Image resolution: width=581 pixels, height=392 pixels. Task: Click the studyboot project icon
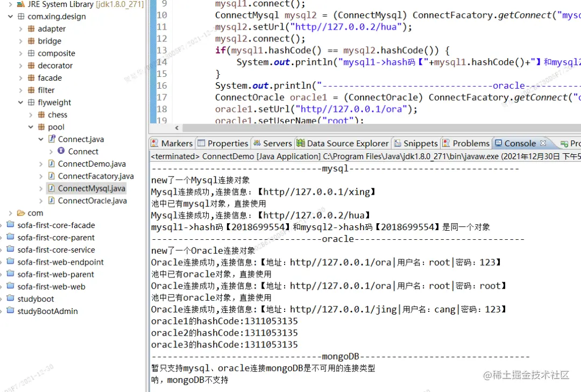pyautogui.click(x=11, y=298)
